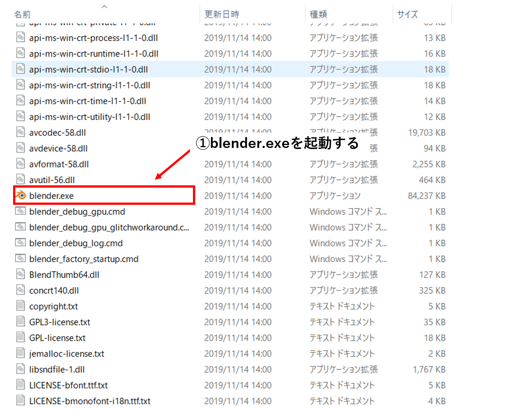Click the 127 KB size value
The image size is (532, 410).
(432, 274)
